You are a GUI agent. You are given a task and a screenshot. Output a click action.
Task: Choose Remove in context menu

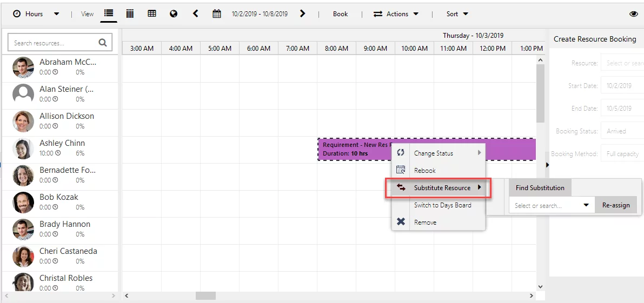pyautogui.click(x=425, y=222)
